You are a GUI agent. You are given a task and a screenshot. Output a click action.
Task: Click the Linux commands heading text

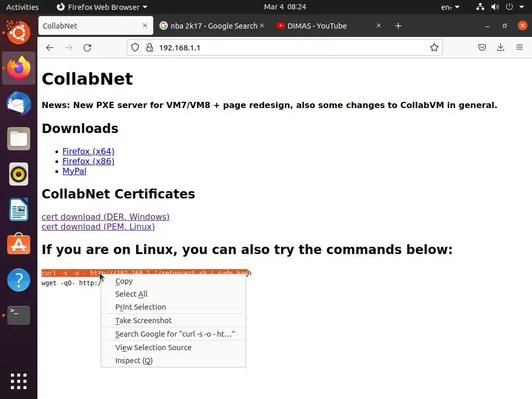point(247,250)
